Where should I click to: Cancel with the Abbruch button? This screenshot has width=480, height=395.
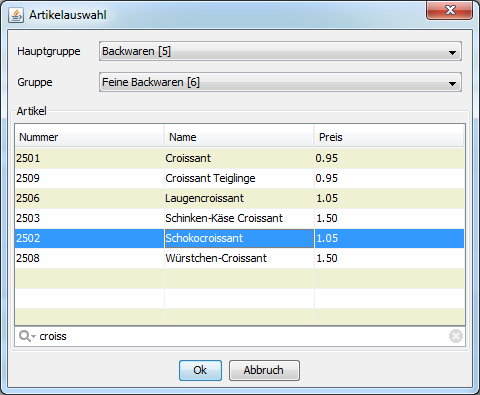click(264, 370)
